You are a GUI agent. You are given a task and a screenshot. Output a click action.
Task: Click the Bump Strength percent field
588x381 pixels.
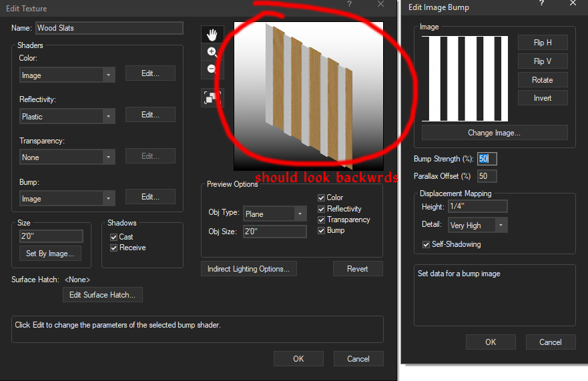[x=487, y=159]
